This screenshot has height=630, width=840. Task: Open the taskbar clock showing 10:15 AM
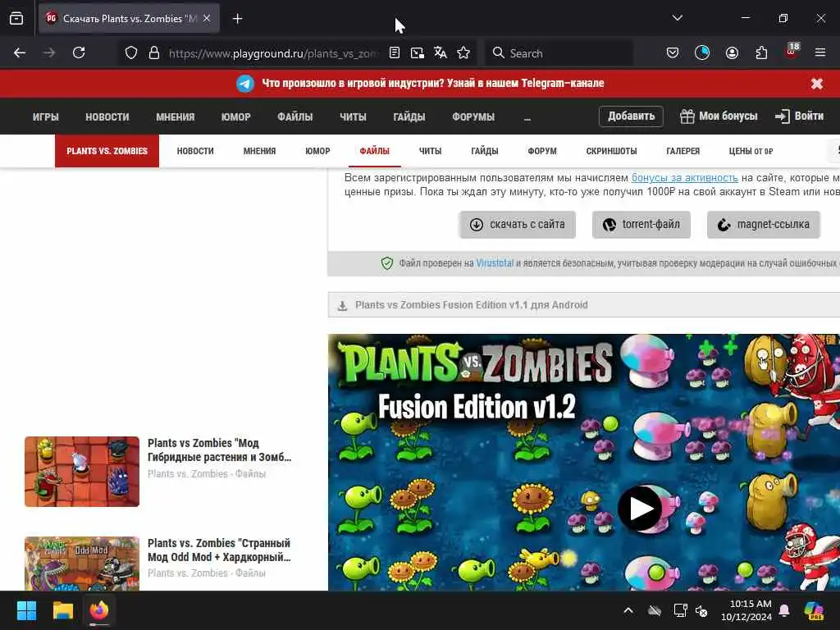[x=746, y=610]
